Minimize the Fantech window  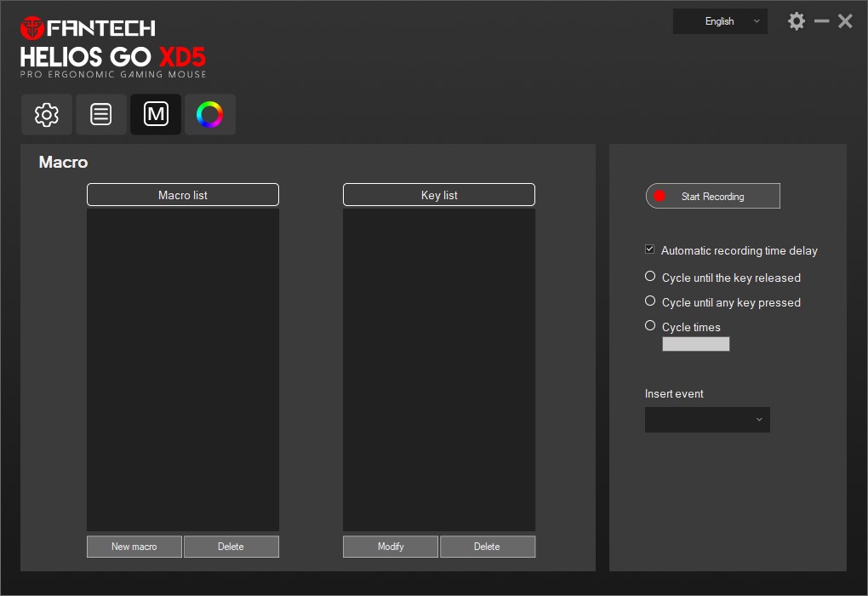point(821,21)
